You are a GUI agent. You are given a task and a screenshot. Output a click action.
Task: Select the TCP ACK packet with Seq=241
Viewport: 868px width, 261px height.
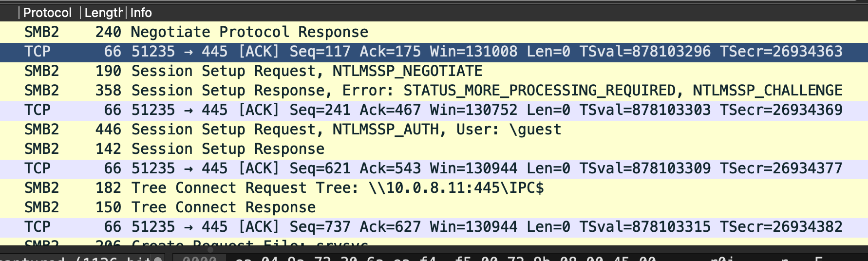click(x=434, y=110)
